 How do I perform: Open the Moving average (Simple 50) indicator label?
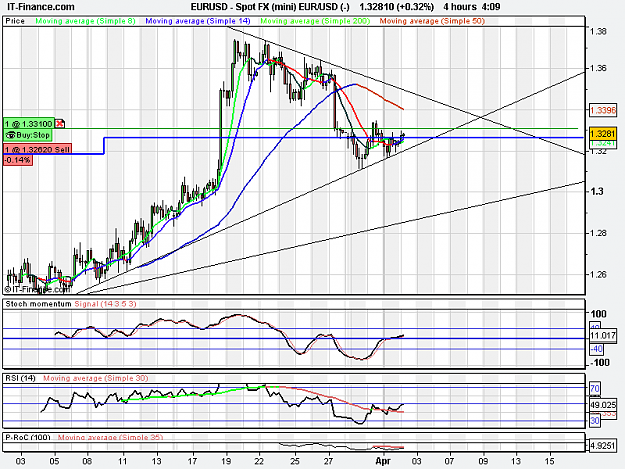tap(432, 21)
